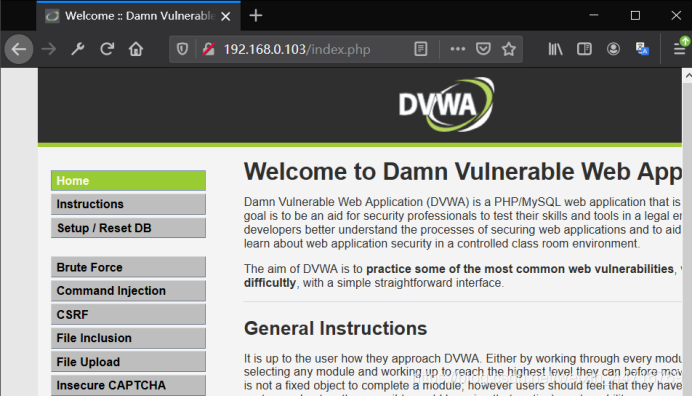Minimize the browser window
The width and height of the screenshot is (693, 396).
click(594, 15)
